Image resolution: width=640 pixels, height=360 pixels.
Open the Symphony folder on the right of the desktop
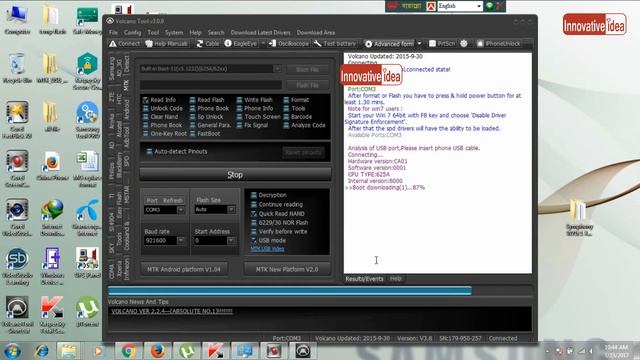coord(579,218)
